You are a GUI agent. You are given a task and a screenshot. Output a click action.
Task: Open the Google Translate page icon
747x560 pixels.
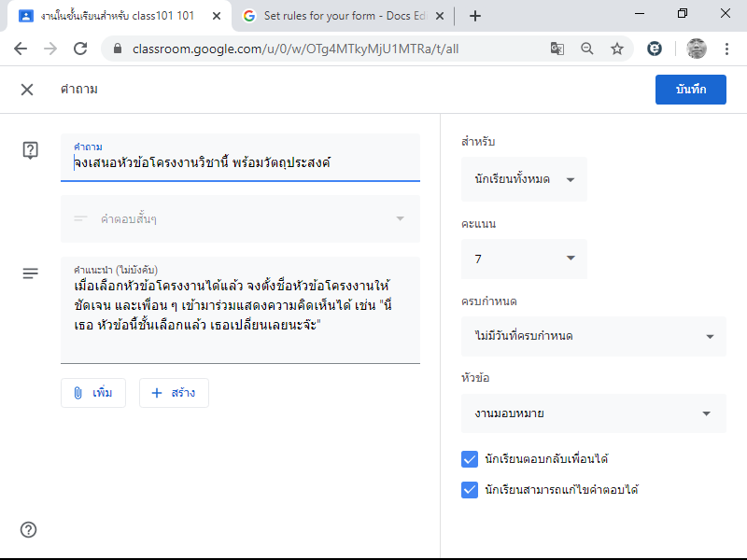(557, 49)
